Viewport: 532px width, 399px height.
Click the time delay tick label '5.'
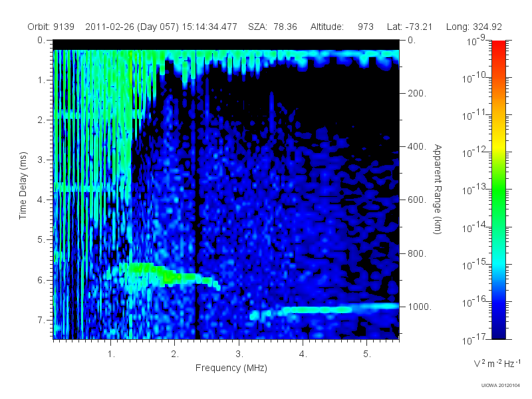41,240
